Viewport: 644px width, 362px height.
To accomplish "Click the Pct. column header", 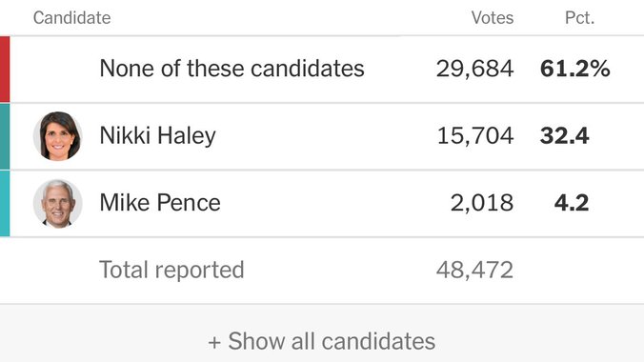I will [x=579, y=18].
